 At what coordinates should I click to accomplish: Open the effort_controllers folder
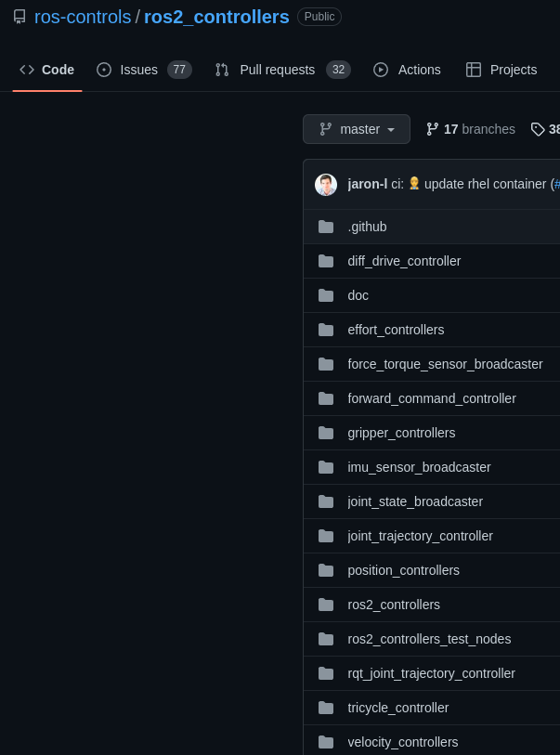tap(396, 330)
